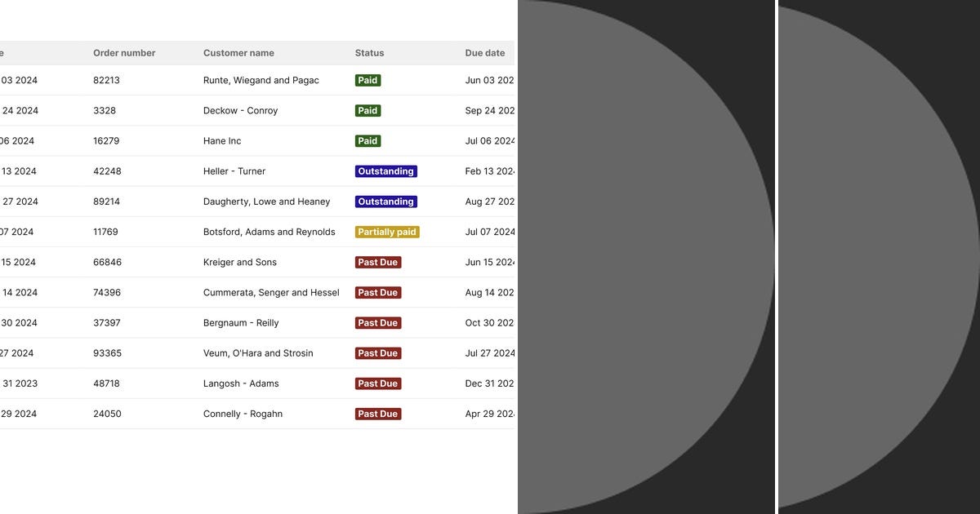Viewport: 980px width, 514px height.
Task: Sort by the Status column header
Action: coord(369,52)
